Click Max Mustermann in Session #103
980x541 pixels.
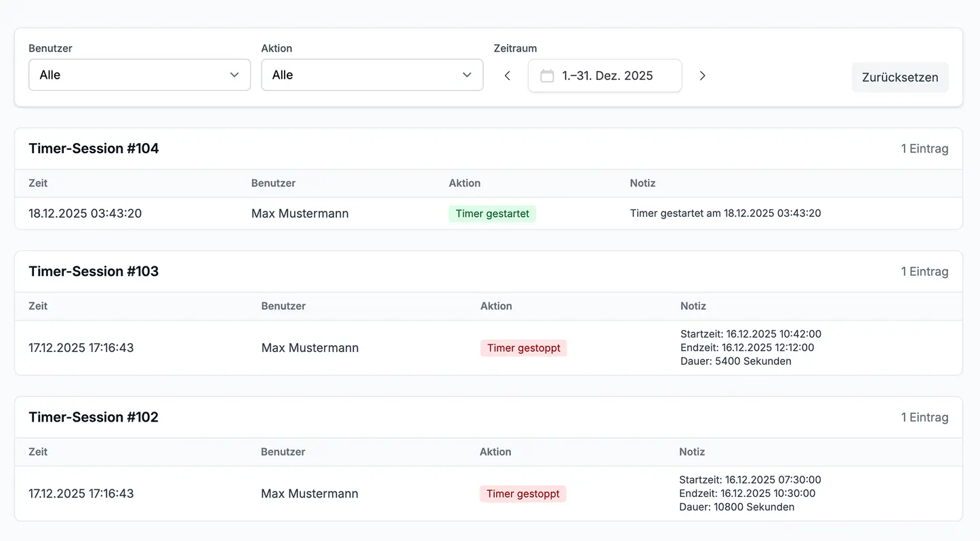(310, 348)
